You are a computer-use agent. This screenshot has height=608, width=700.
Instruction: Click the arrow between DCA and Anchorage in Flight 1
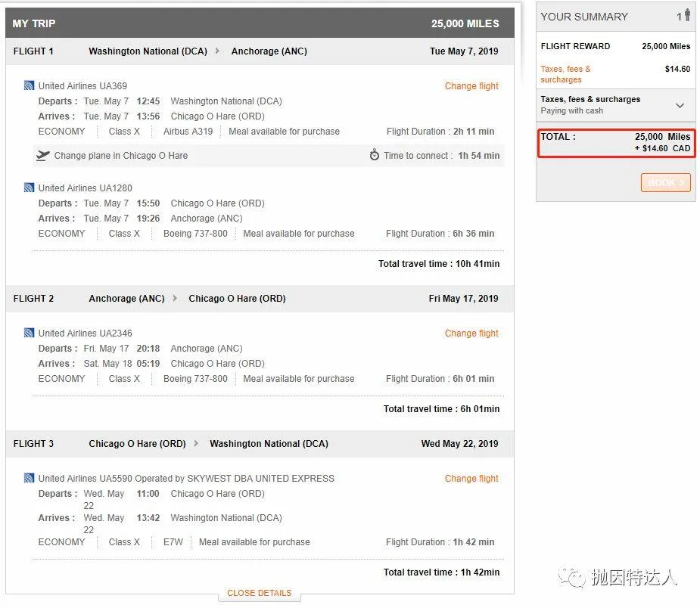coord(217,51)
